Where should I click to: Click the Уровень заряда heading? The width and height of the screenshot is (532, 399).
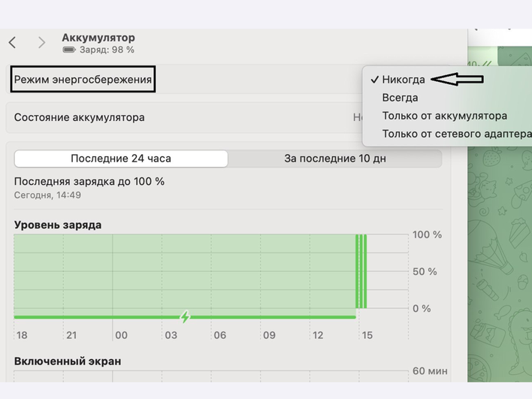tap(58, 225)
